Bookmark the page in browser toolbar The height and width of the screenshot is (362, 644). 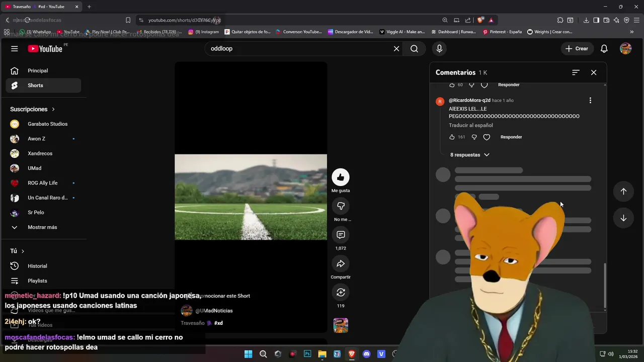(128, 20)
